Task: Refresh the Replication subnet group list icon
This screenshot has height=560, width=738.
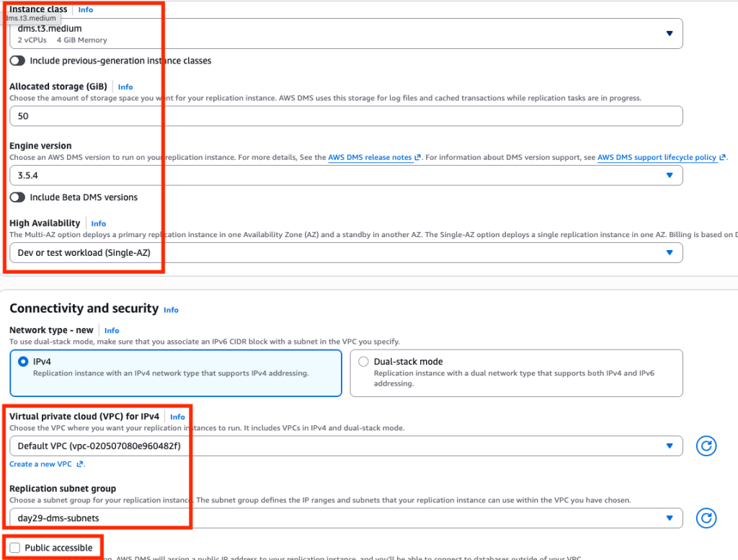Action: [706, 518]
